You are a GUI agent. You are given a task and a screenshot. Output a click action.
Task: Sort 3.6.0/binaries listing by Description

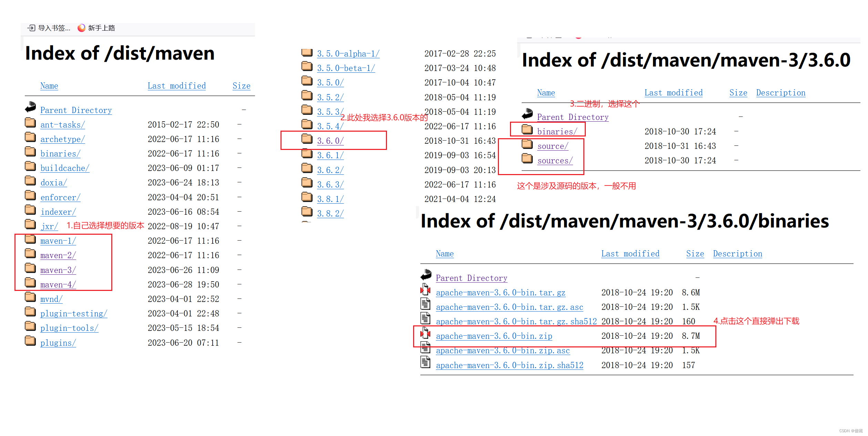click(738, 254)
